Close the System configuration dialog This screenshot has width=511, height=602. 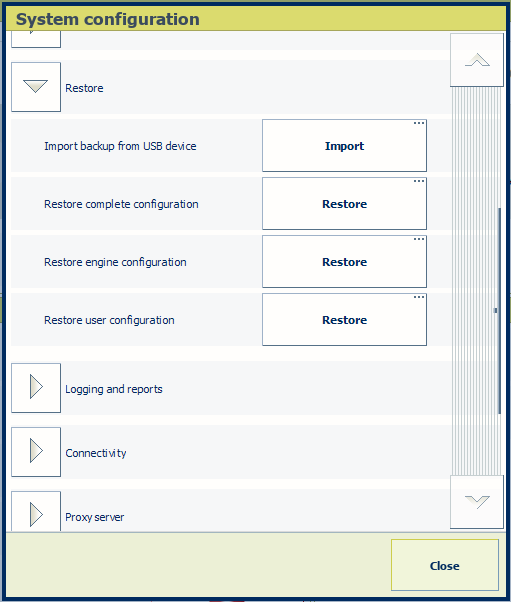coord(445,565)
